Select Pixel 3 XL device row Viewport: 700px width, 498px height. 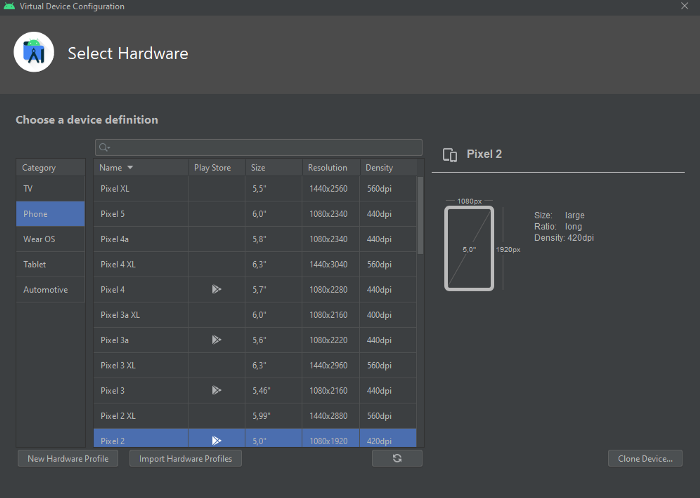point(255,365)
